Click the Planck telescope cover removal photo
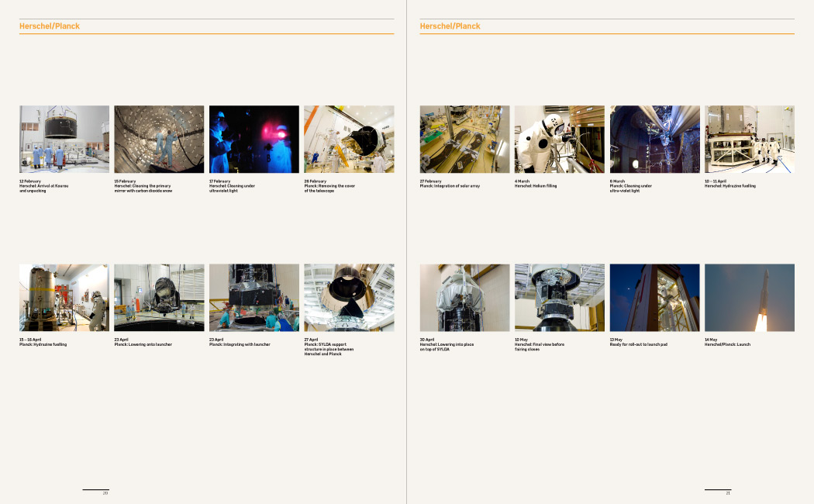Viewport: 814px width, 504px height. tap(349, 139)
